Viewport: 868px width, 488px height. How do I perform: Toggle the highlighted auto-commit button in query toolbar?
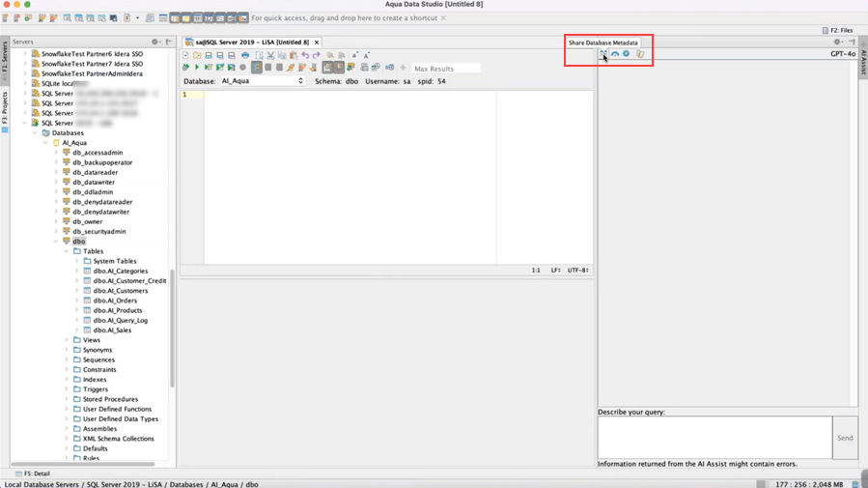tap(257, 67)
